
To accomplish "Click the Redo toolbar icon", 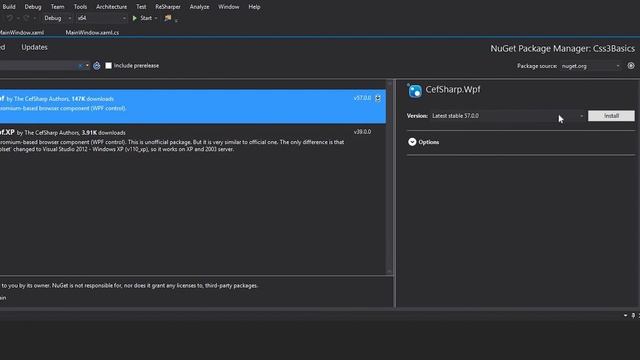I will [x=26, y=18].
